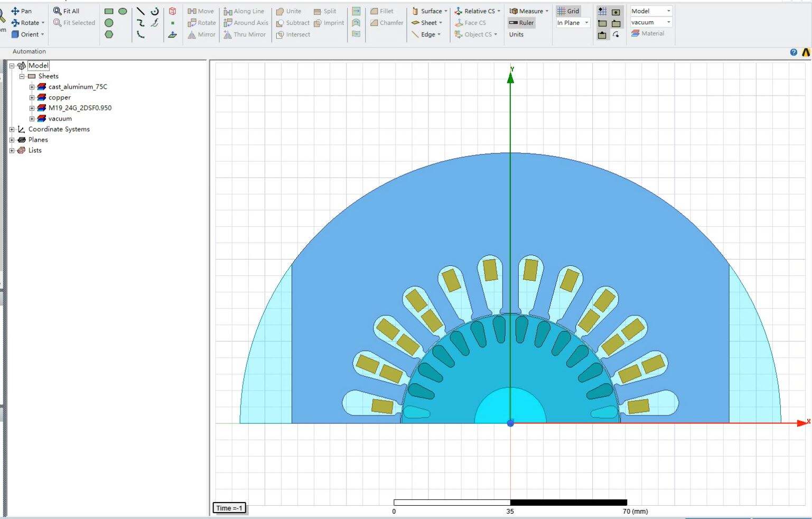The width and height of the screenshot is (812, 519).
Task: Click the Time =-1 field
Action: 229,508
